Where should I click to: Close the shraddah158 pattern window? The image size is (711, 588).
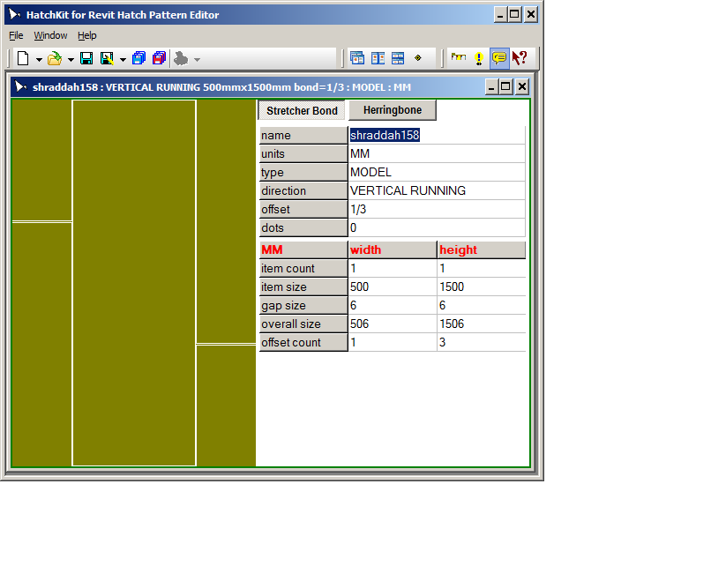522,86
